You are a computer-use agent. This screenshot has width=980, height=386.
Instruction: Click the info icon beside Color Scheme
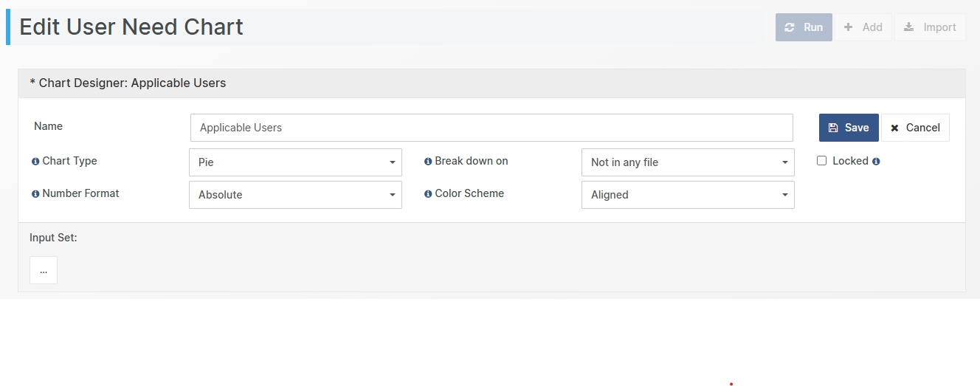[x=428, y=194]
